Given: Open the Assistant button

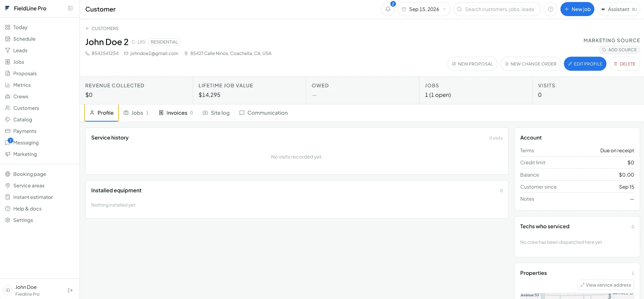Looking at the screenshot, I should (x=619, y=9).
